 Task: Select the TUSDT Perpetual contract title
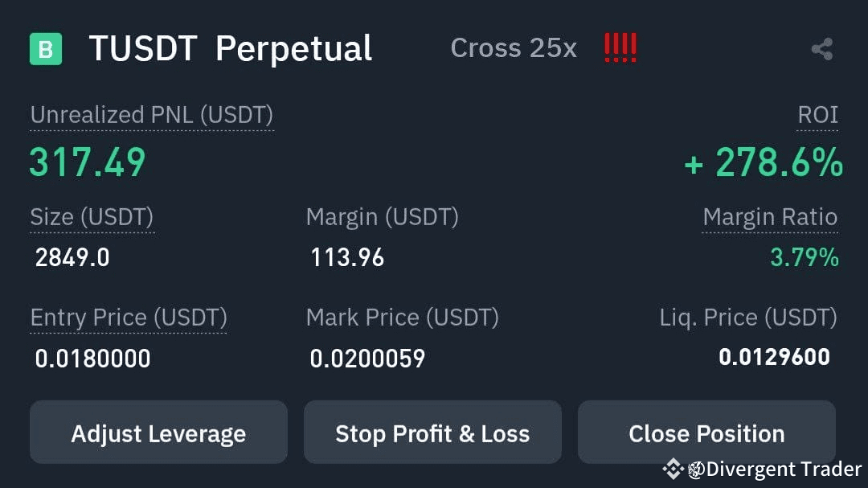[x=231, y=49]
